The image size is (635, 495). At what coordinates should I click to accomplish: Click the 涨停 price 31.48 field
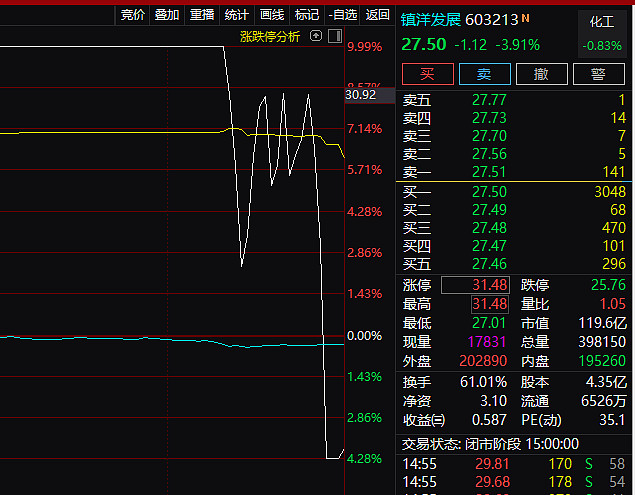tap(475, 285)
